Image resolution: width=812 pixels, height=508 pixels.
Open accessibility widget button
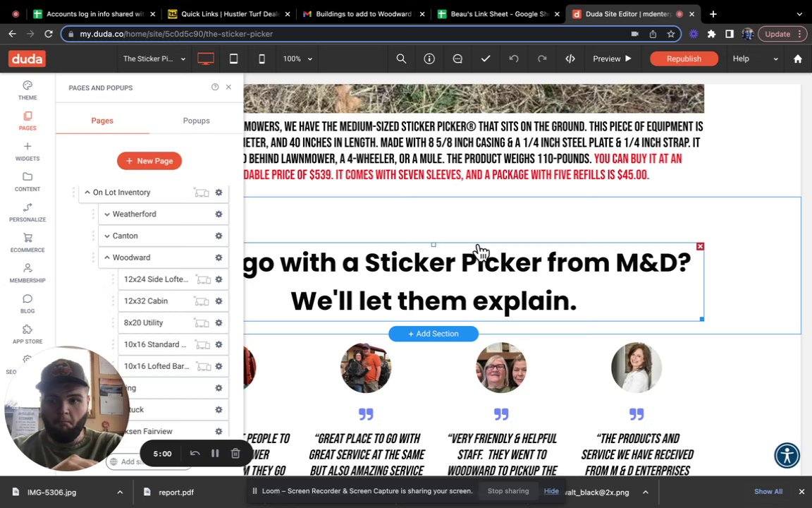point(787,455)
